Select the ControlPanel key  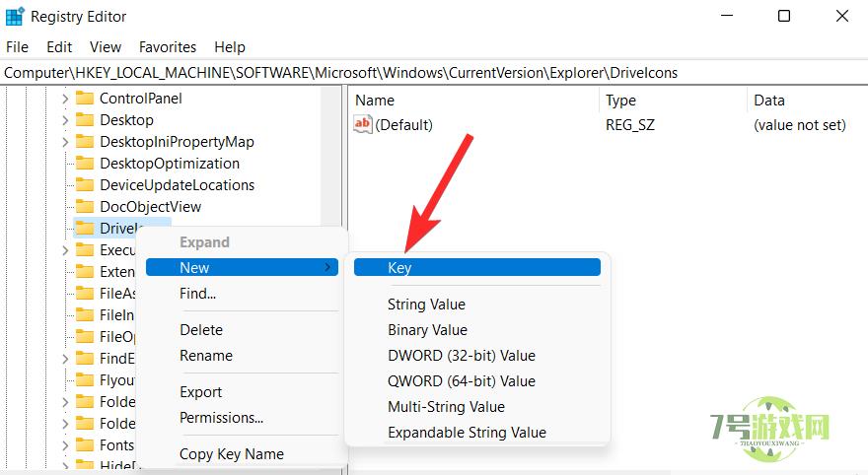tap(141, 99)
